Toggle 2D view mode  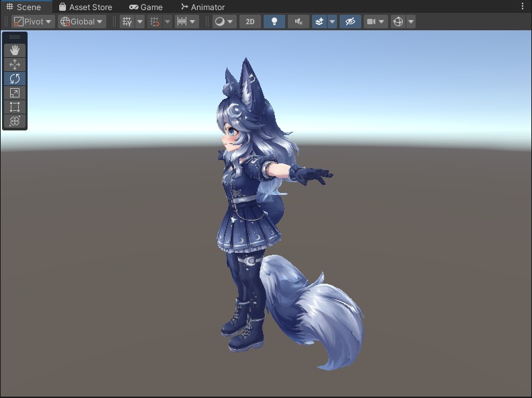[250, 22]
